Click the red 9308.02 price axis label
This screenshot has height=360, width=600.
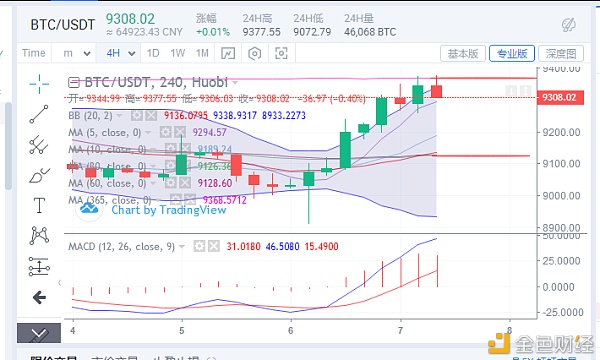[560, 98]
